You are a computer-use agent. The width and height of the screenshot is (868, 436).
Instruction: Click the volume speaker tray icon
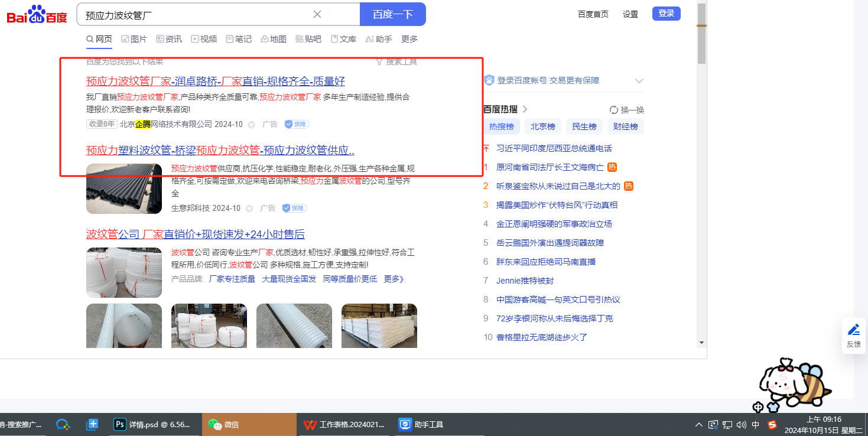[742, 424]
